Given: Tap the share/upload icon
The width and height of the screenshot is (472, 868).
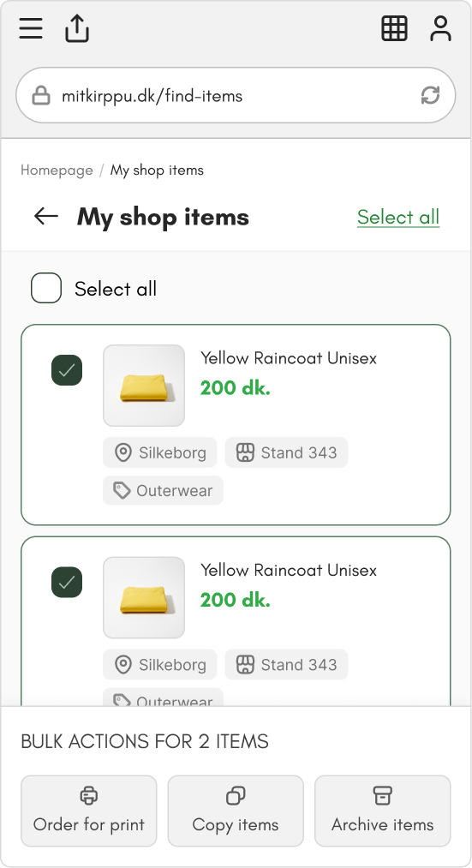Looking at the screenshot, I should pos(77,28).
